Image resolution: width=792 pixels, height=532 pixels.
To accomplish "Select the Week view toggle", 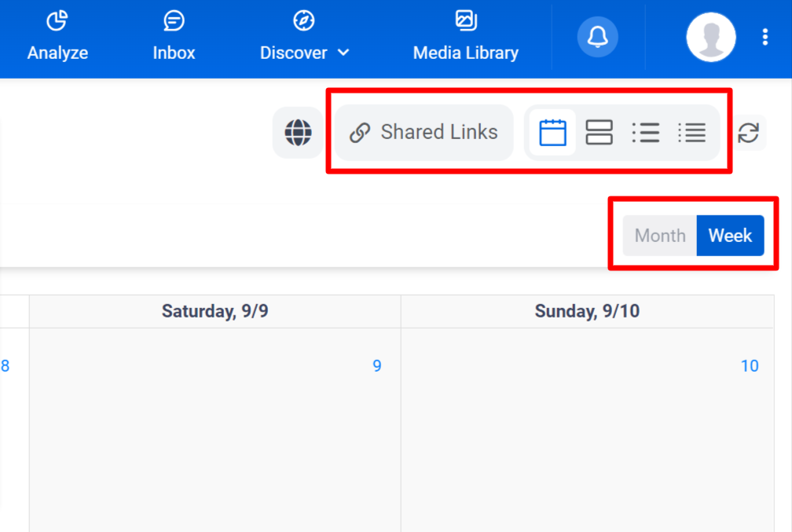I will click(x=730, y=236).
